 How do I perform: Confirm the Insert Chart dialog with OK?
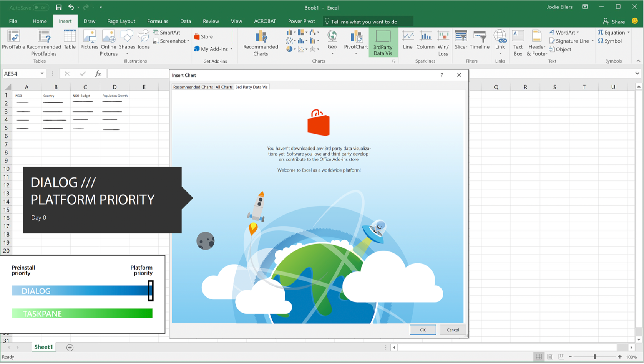[x=423, y=330]
